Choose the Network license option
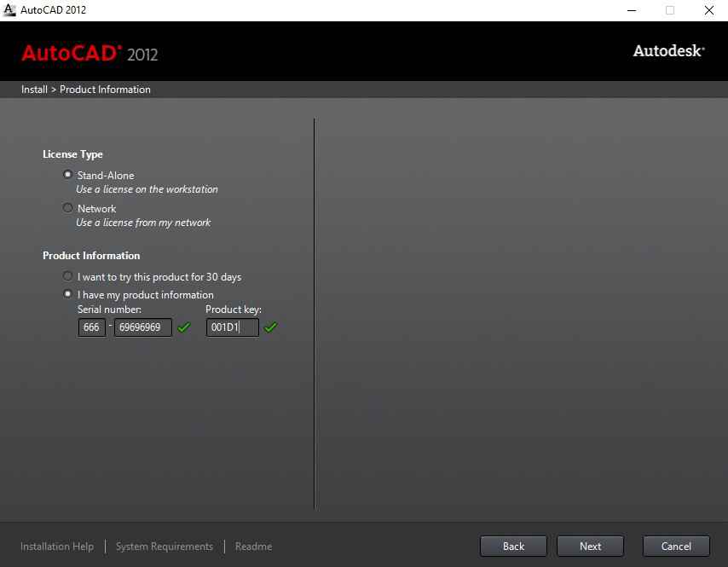Viewport: 728px width, 567px height. (x=68, y=208)
